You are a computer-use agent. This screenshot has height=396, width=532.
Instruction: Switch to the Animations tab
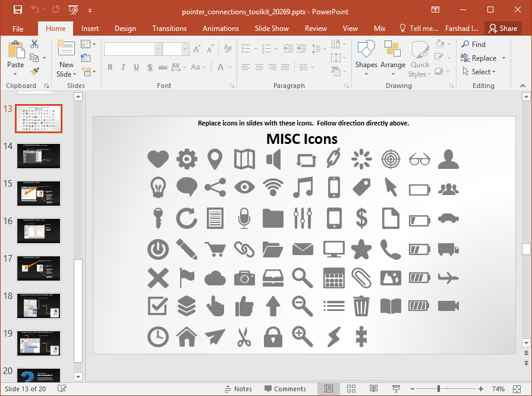220,29
